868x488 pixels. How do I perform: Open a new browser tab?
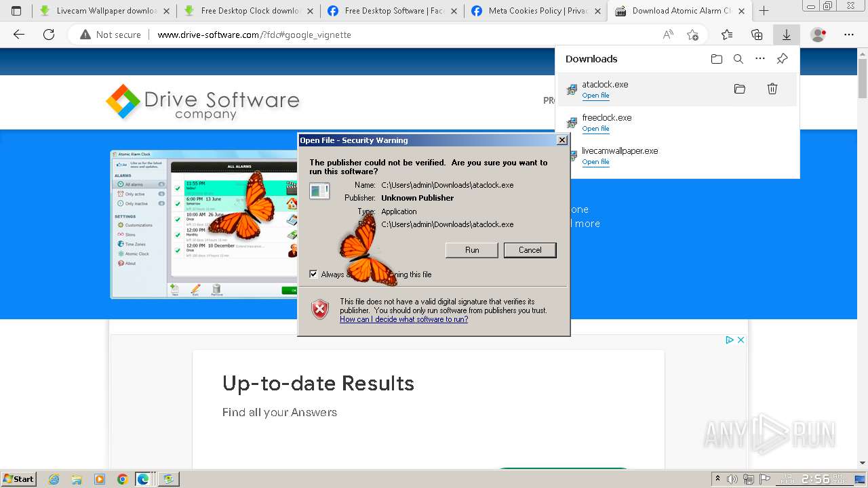(x=764, y=11)
